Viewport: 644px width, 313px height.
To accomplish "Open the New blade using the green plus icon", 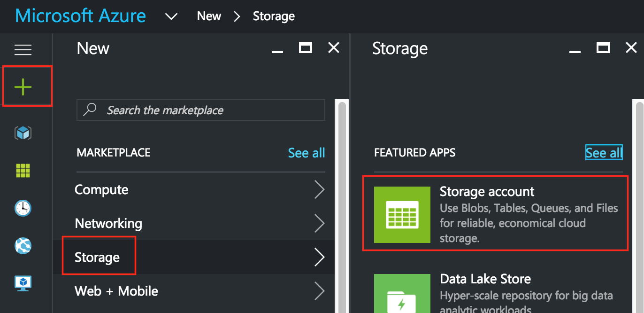I will coord(23,86).
